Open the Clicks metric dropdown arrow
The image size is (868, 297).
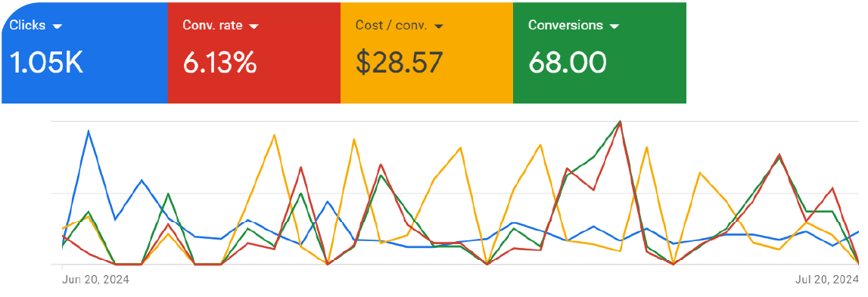tap(57, 26)
